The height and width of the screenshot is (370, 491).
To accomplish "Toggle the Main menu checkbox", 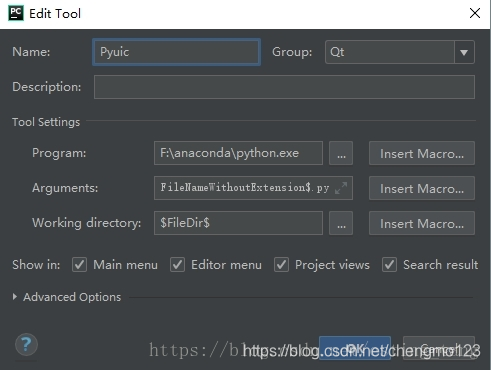I will [x=79, y=265].
